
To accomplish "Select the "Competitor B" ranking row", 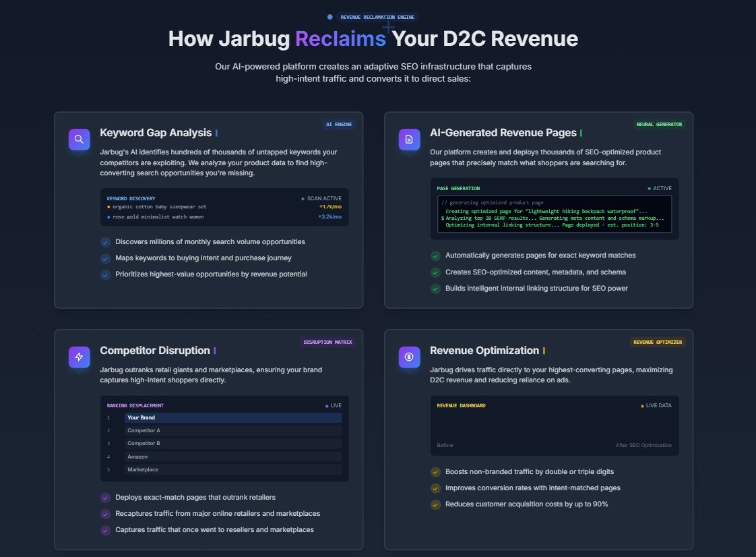I will point(233,443).
